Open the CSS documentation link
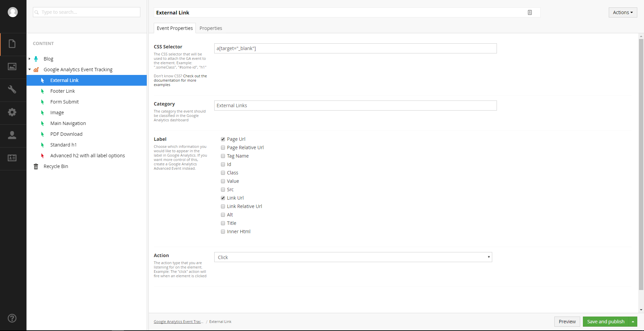Viewport: 644px width, 331px height. tap(180, 80)
